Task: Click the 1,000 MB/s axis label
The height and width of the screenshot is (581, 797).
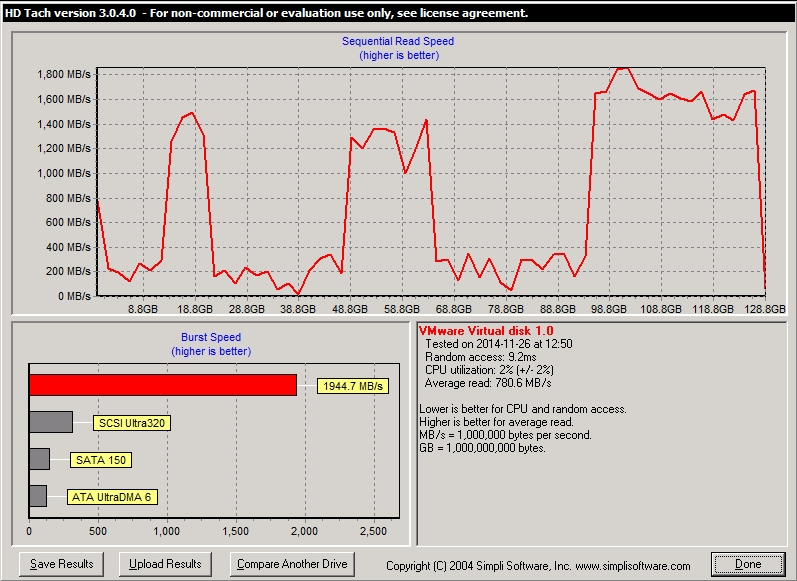Action: pos(64,173)
